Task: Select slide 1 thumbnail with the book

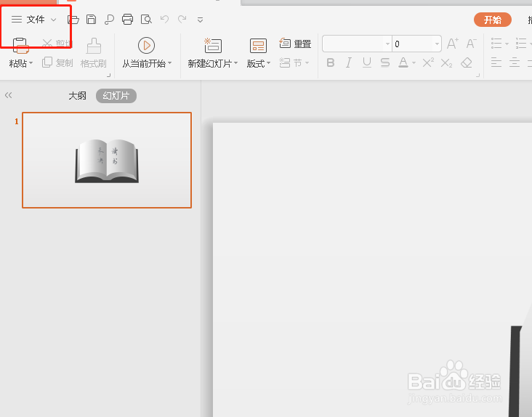Action: (107, 160)
